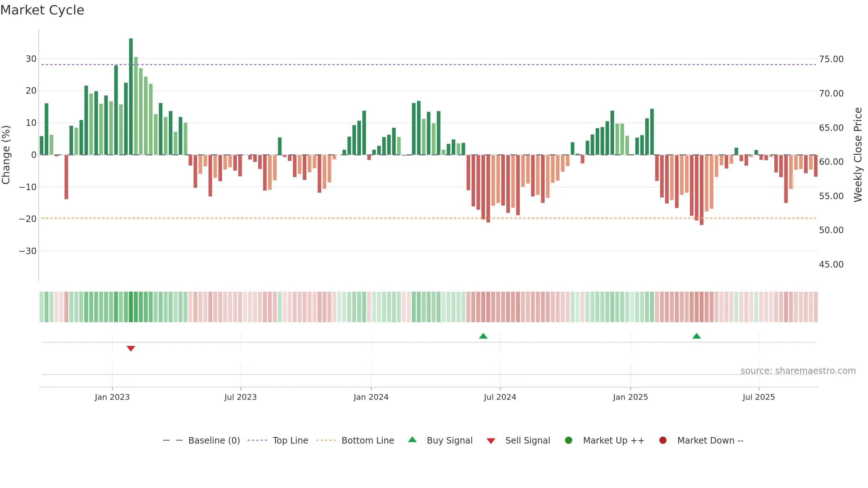Image resolution: width=868 pixels, height=488 pixels.
Task: Click the Market Cycle chart title
Action: tap(42, 10)
